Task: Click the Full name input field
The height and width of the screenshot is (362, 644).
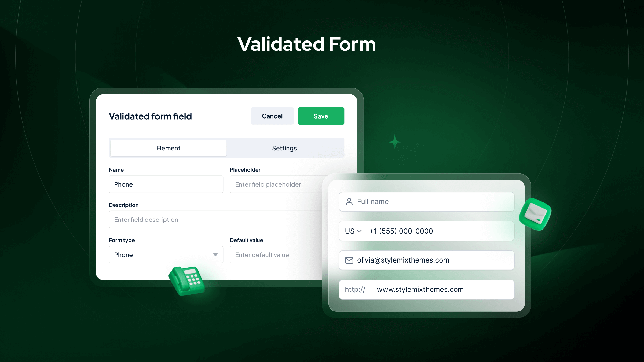Action: (426, 201)
